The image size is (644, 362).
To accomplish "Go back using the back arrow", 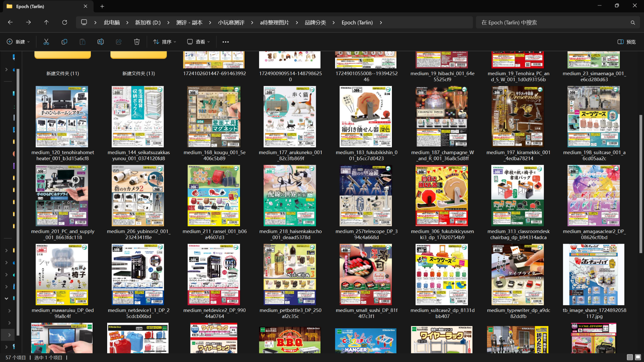I will [x=10, y=22].
